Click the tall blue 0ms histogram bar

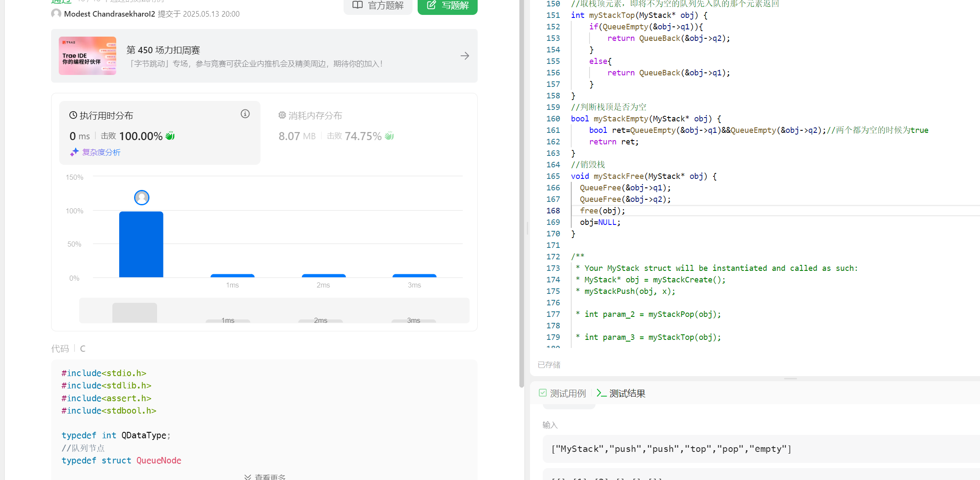click(x=141, y=244)
